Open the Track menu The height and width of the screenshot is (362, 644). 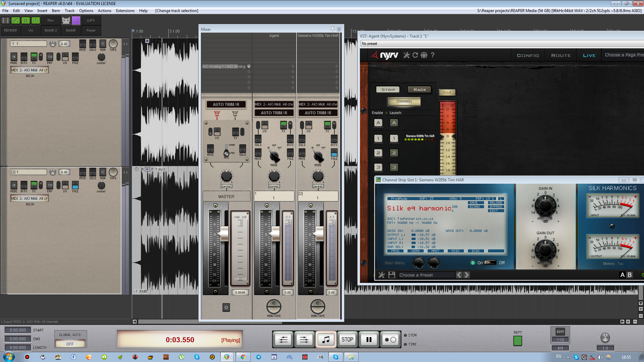click(70, 11)
